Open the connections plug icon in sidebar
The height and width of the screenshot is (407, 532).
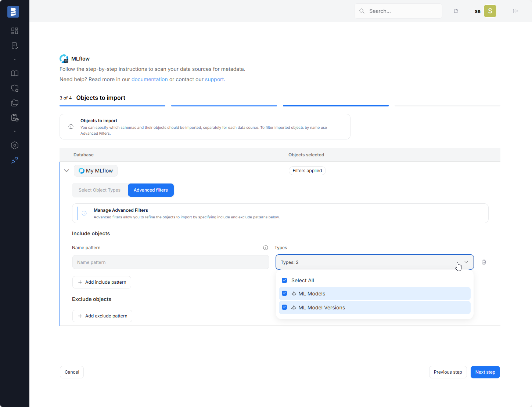pos(15,160)
